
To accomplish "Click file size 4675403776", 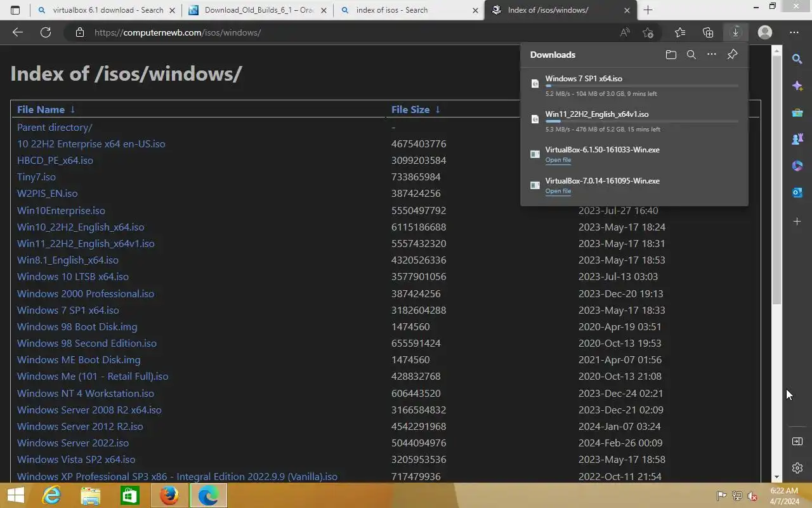I will point(419,144).
